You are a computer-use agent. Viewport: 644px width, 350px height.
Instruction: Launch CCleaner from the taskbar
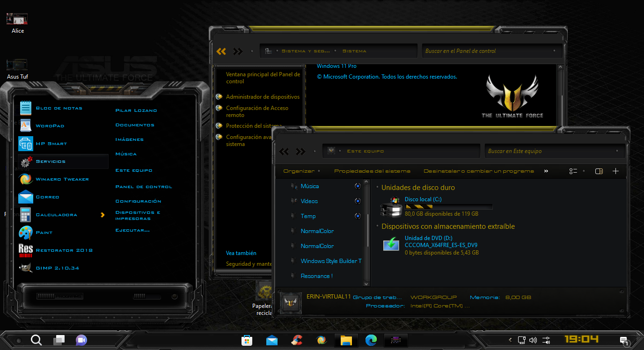point(297,340)
